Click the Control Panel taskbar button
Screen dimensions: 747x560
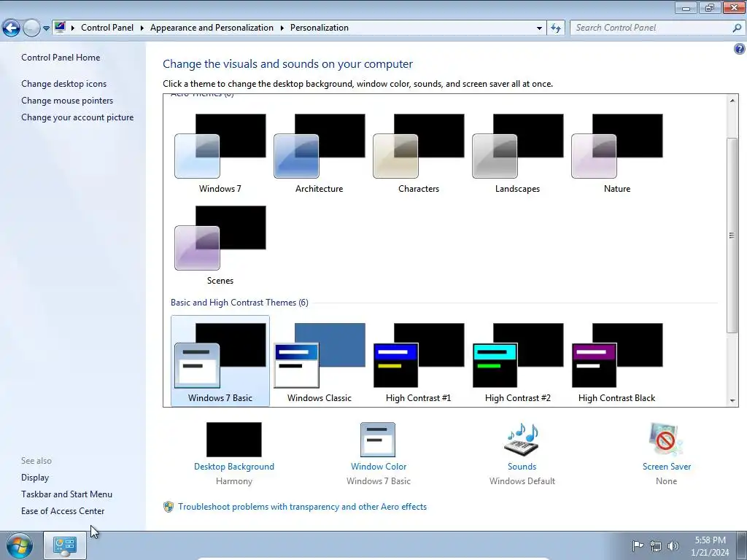click(x=65, y=545)
